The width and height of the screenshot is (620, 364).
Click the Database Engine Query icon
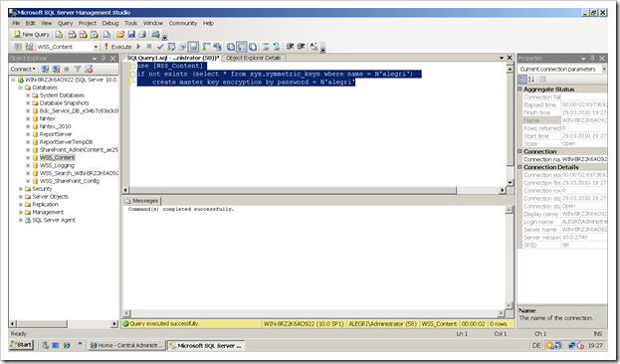click(x=59, y=35)
